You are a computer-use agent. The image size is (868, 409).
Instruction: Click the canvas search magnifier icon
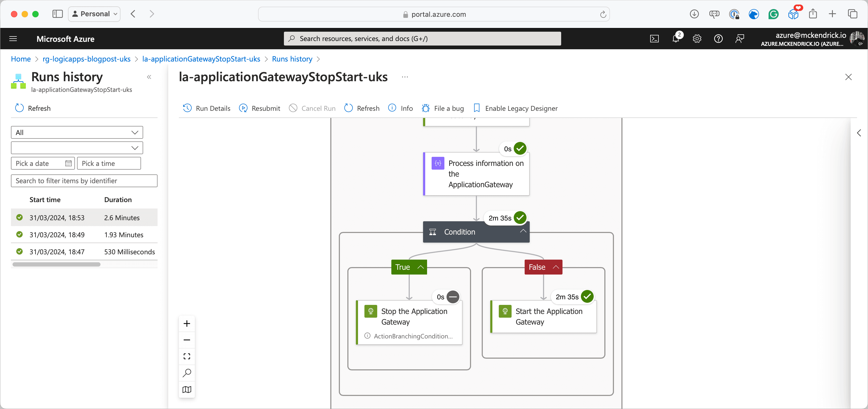pos(187,373)
